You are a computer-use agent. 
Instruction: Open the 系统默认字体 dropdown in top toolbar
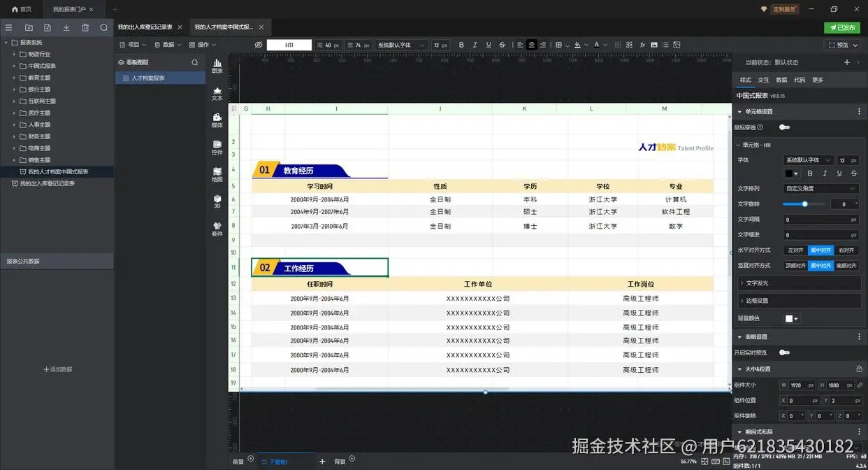pos(402,45)
